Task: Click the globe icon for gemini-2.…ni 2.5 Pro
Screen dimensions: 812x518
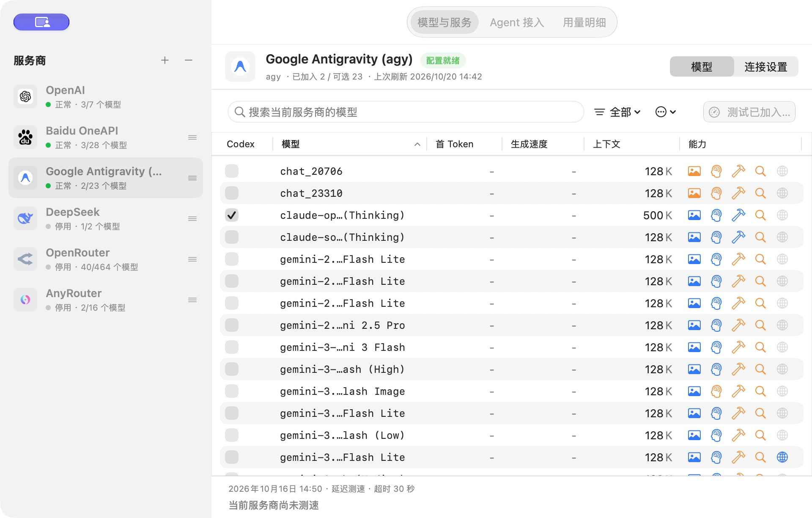Action: pyautogui.click(x=782, y=325)
